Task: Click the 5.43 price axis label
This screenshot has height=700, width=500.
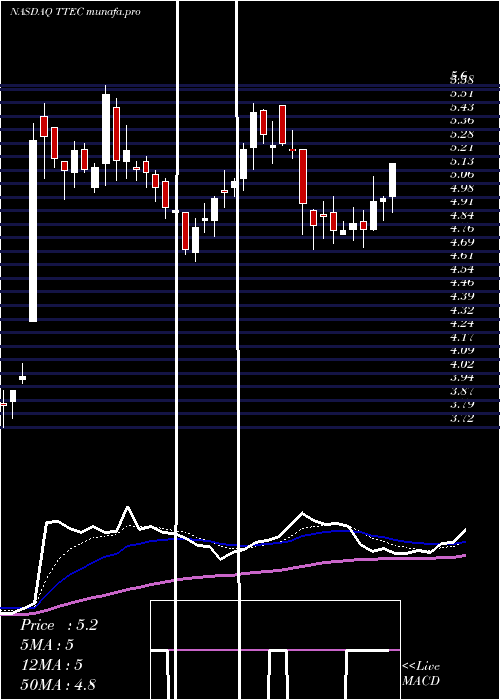Action: 462,107
